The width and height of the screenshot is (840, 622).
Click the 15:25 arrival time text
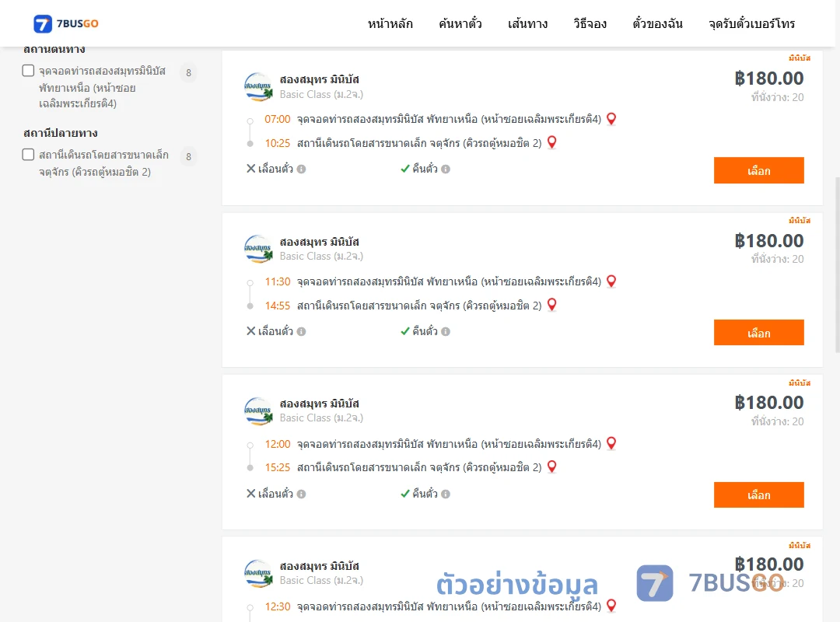[278, 467]
